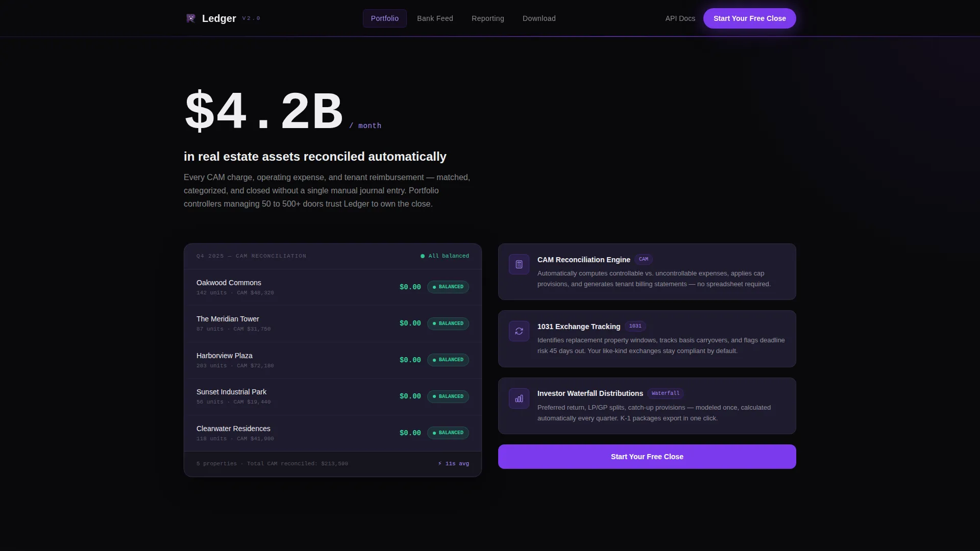Click the Ledger logo icon
The width and height of the screenshot is (980, 551).
tap(191, 18)
